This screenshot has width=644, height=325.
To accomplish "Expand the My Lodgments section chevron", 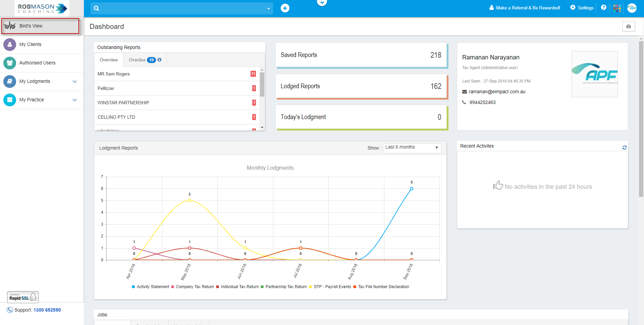I will tap(74, 81).
